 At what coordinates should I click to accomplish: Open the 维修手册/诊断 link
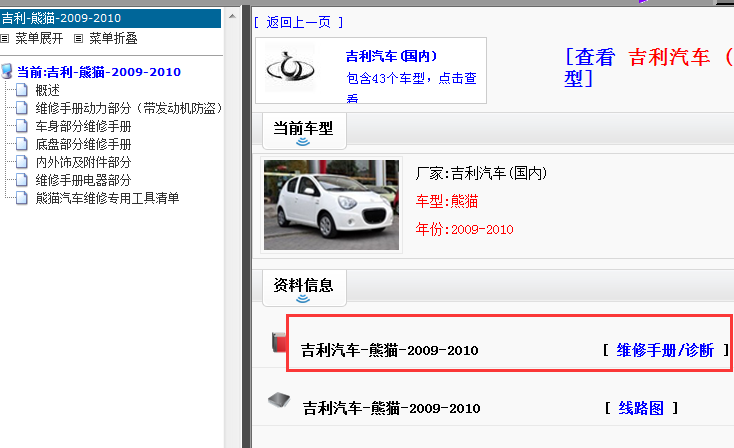665,350
